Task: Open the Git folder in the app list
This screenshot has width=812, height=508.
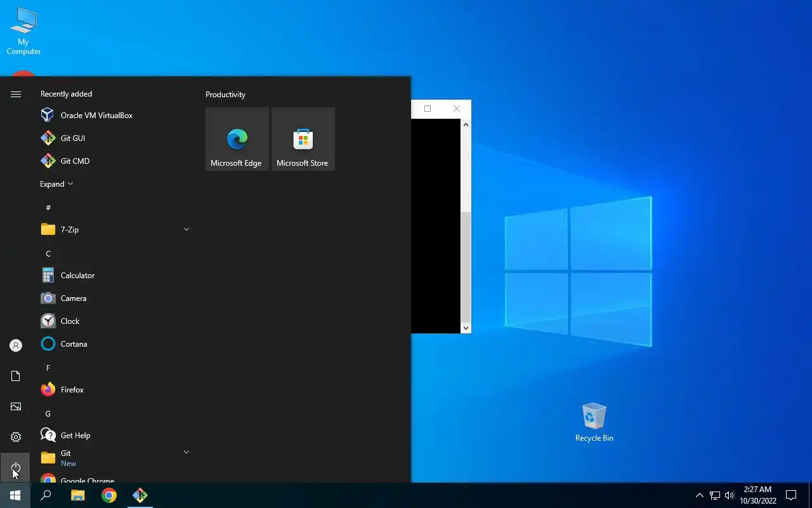Action: click(x=114, y=458)
